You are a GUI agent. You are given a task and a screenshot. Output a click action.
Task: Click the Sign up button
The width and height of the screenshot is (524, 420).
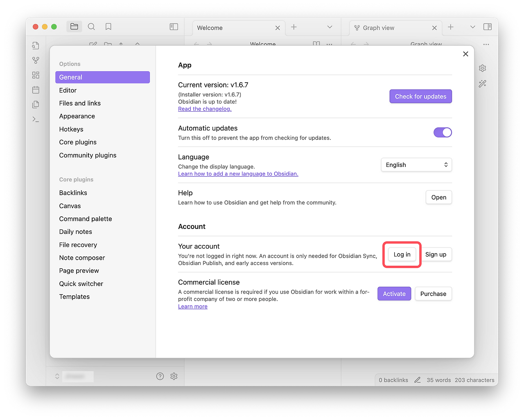point(436,254)
